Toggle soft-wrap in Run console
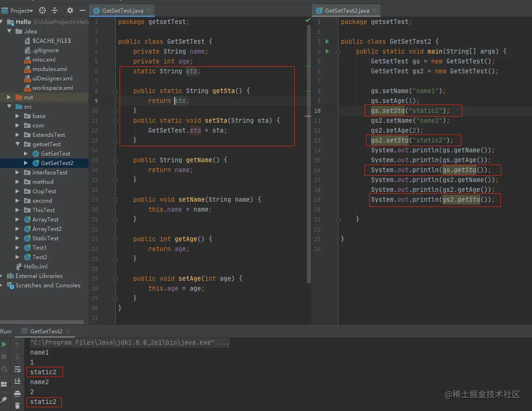The height and width of the screenshot is (411, 532). pyautogui.click(x=17, y=369)
